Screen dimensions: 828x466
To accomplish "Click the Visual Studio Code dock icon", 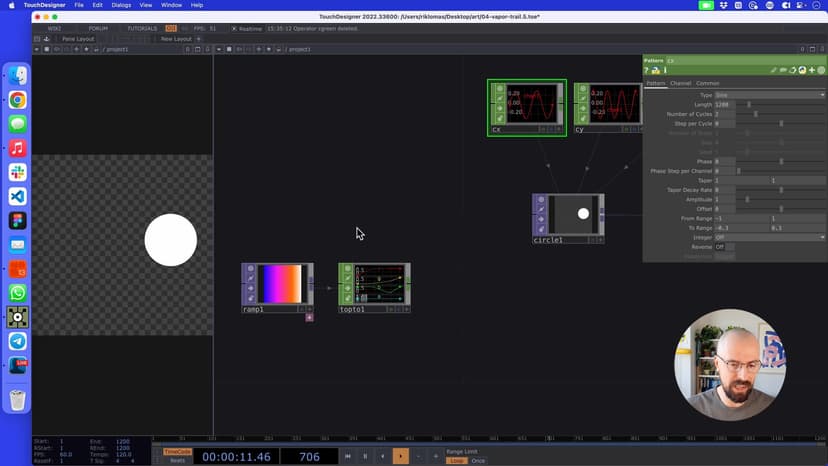I will 17,196.
